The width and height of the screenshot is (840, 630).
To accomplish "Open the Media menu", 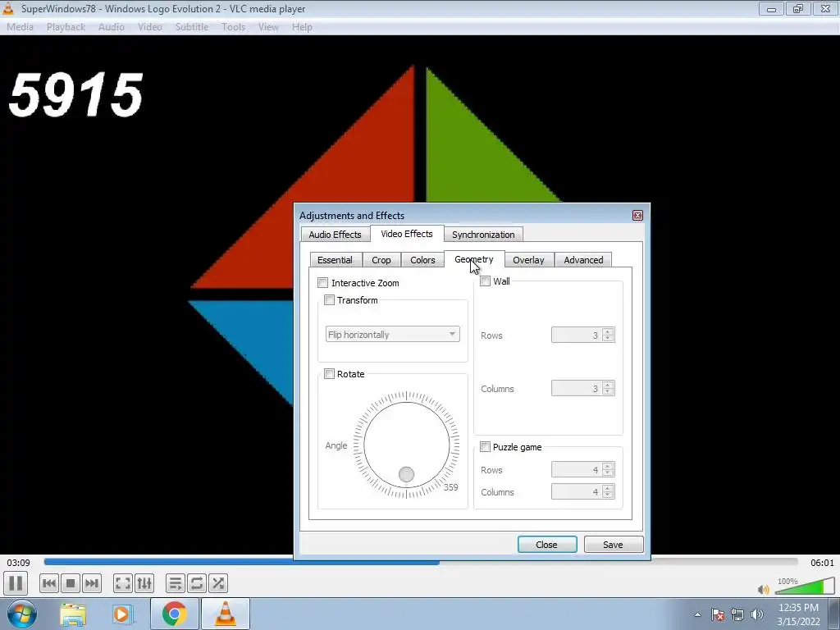I will point(20,27).
